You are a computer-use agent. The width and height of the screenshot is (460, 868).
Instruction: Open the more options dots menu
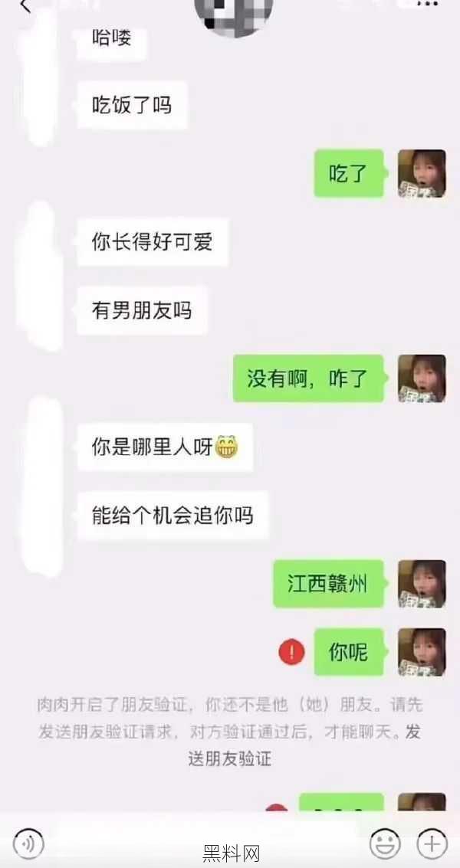pyautogui.click(x=427, y=3)
